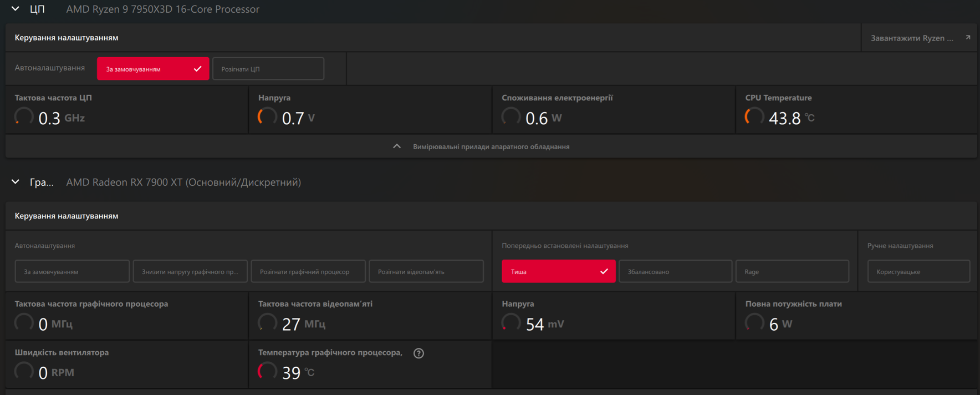Click Тактова частота графічного процесора gauge
The width and height of the screenshot is (980, 395).
tap(24, 323)
